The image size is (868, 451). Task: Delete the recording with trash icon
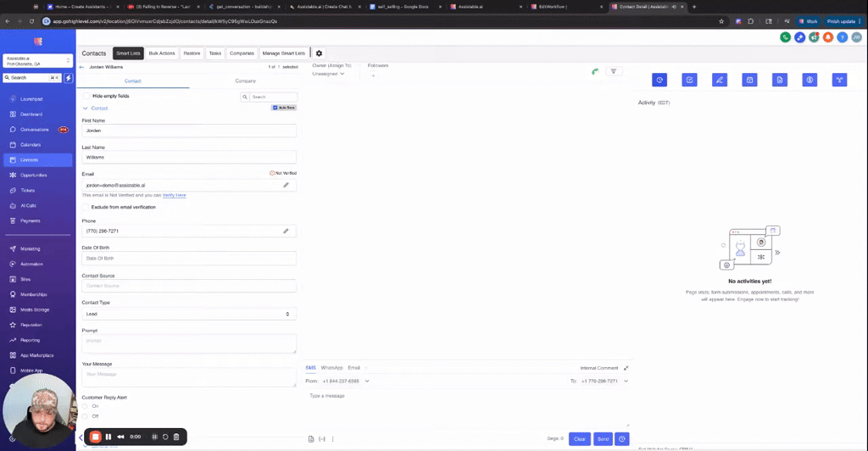(176, 437)
